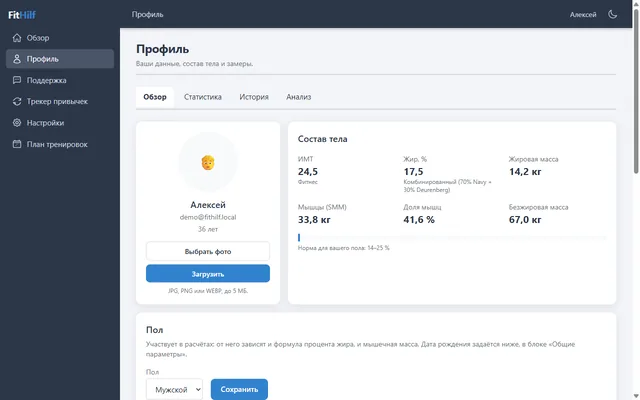Click the Профиль breadcrumb in the top bar
The width and height of the screenshot is (640, 400).
point(147,14)
